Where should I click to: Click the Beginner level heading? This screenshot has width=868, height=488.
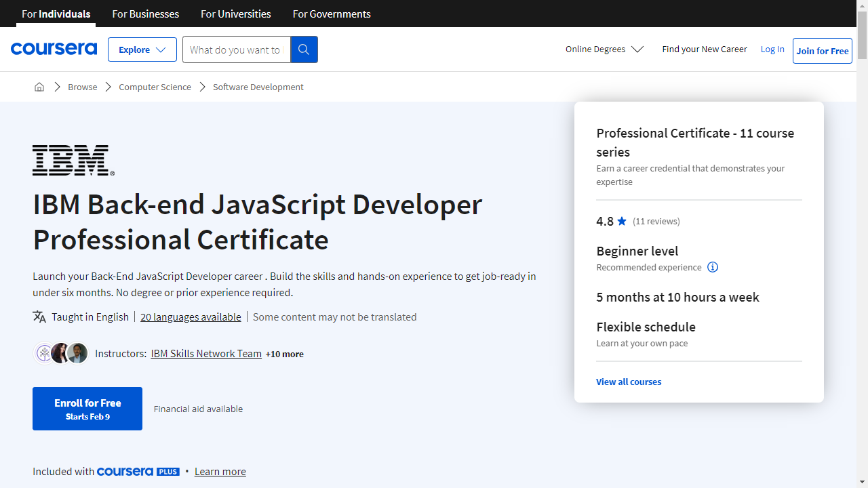click(637, 251)
